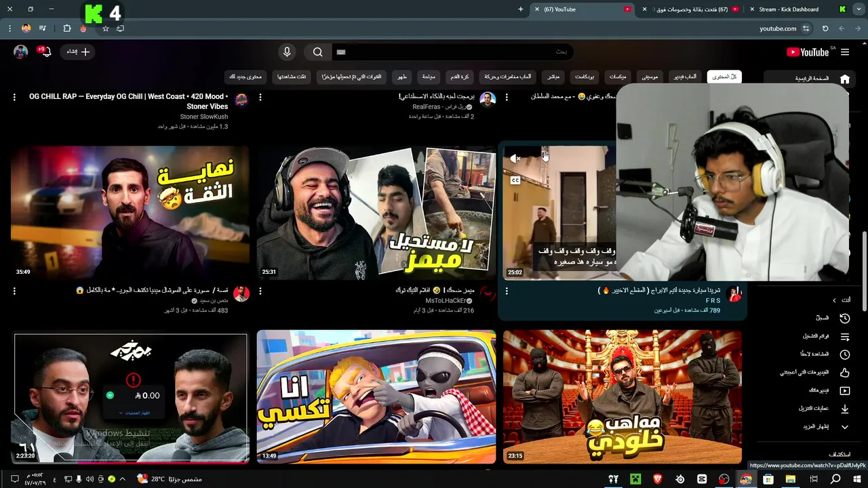Open Brave browser from taskbar

click(x=657, y=479)
